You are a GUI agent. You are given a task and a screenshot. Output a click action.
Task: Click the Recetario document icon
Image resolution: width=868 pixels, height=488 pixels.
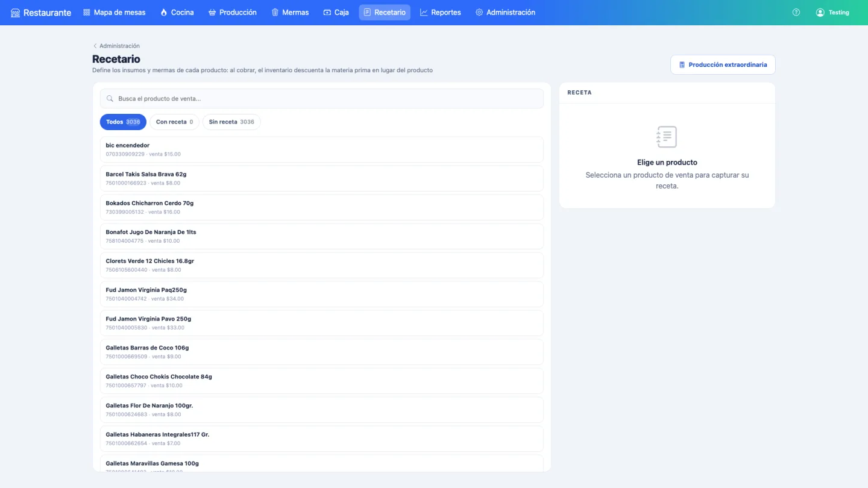pos(367,13)
